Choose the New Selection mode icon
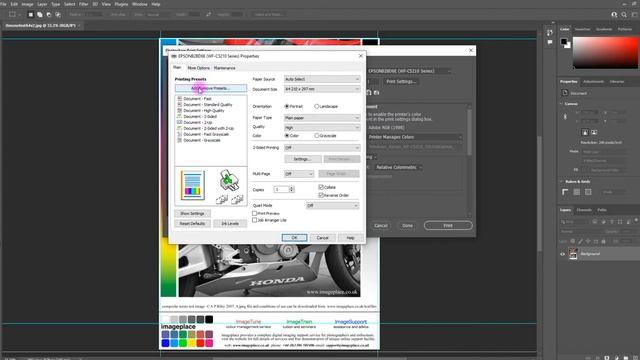This screenshot has height=360, width=640. tap(31, 14)
